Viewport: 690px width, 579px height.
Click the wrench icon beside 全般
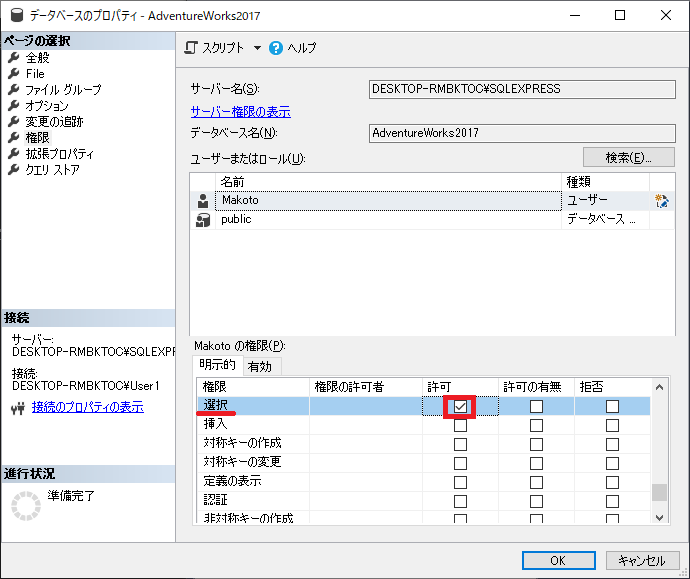14,57
